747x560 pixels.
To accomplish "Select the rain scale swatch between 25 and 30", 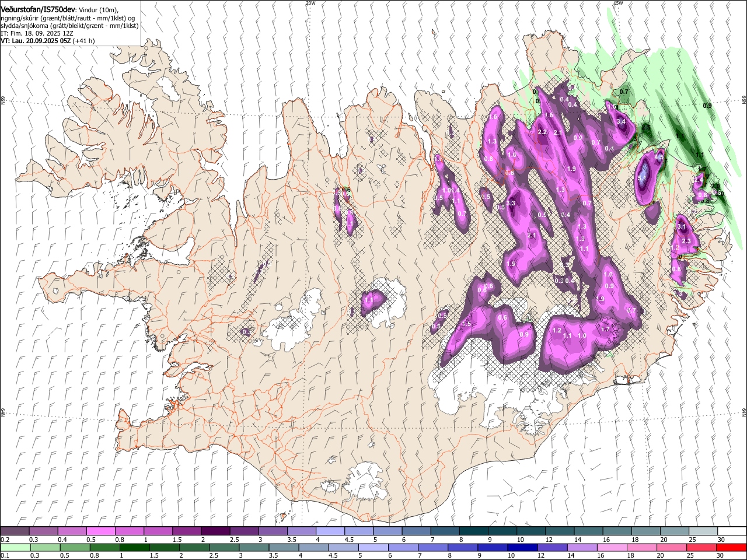I will [700, 547].
